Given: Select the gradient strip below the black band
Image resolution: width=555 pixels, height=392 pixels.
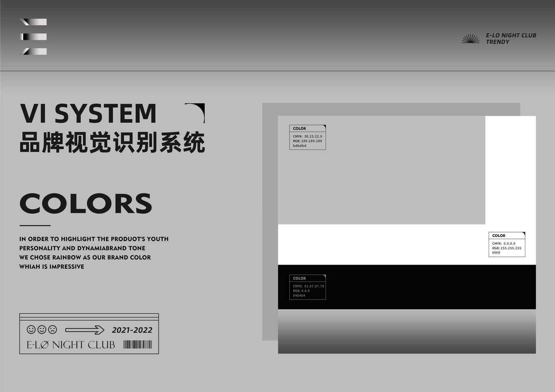Looking at the screenshot, I should coord(407,331).
